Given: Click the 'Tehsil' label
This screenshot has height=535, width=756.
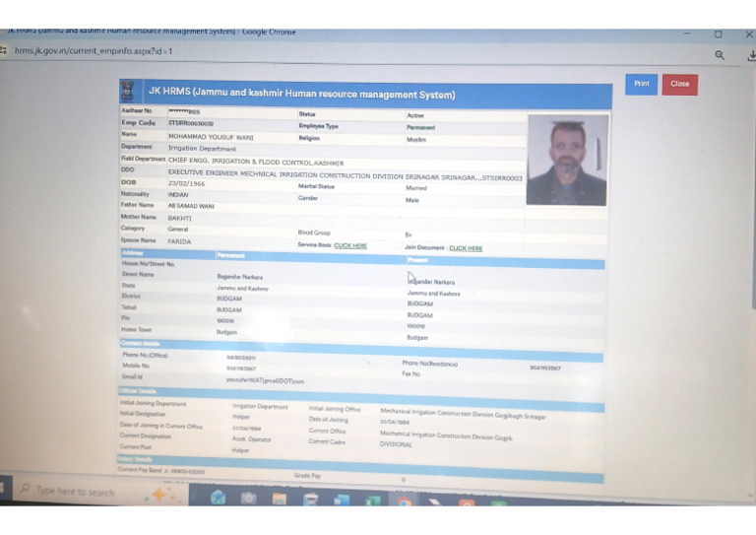Looking at the screenshot, I should (x=129, y=307).
